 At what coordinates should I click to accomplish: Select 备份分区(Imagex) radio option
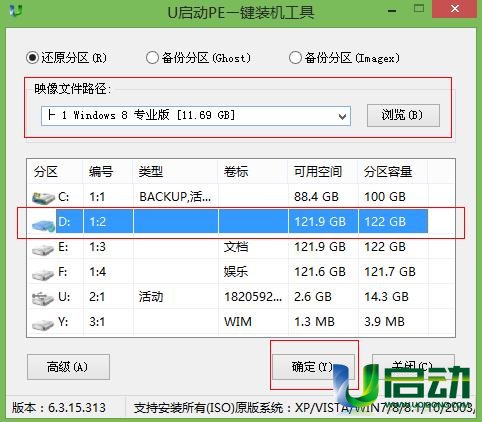click(x=344, y=58)
